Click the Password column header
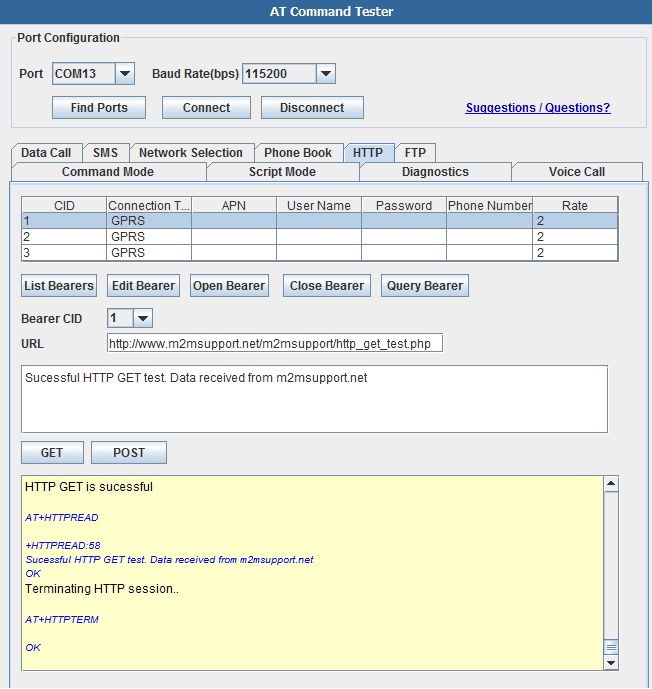Image resolution: width=652 pixels, height=689 pixels. pyautogui.click(x=404, y=205)
